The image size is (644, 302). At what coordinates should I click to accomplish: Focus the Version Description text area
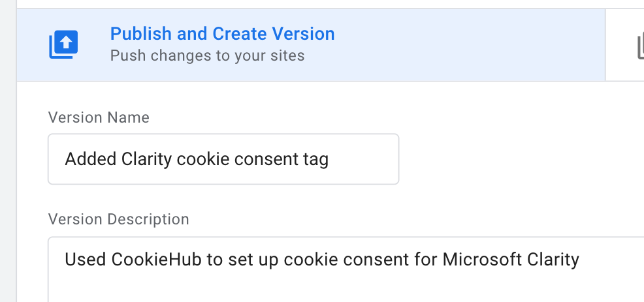click(346, 269)
